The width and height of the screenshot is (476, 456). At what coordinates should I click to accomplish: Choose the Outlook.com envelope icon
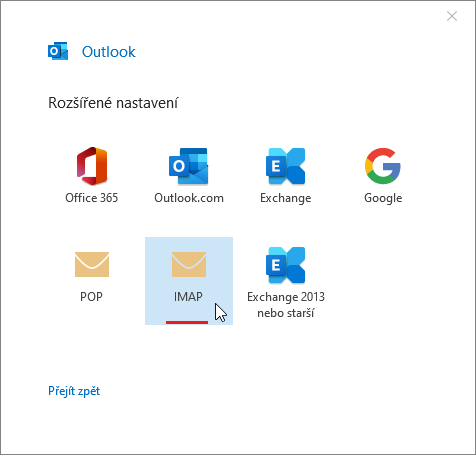[189, 166]
